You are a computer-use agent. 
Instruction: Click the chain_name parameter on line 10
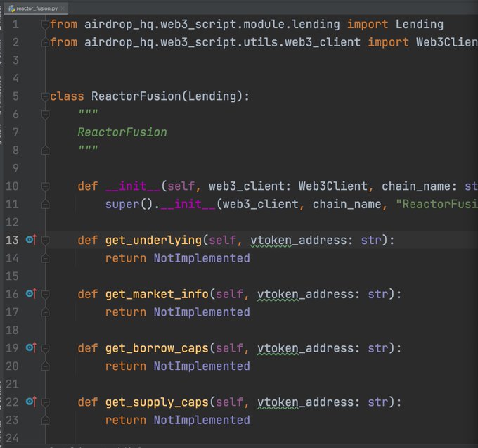[x=416, y=186]
